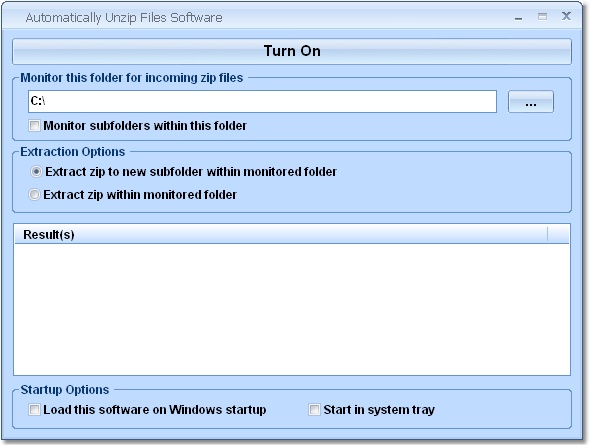Image resolution: width=590 pixels, height=447 pixels.
Task: Choose Extract zip within monitored folder
Action: tap(34, 195)
